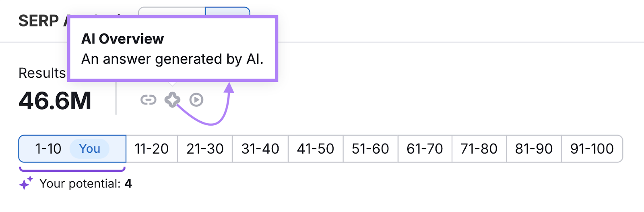Select the 1-10 position range tab
The image size is (644, 212).
48,149
